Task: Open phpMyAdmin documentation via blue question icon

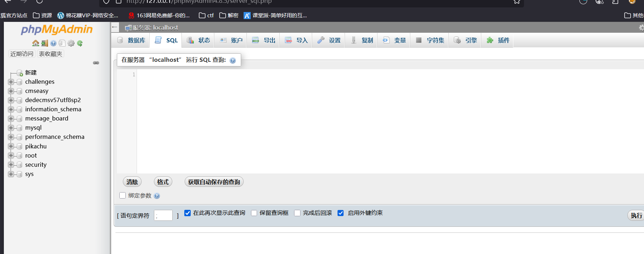Action: 53,43
